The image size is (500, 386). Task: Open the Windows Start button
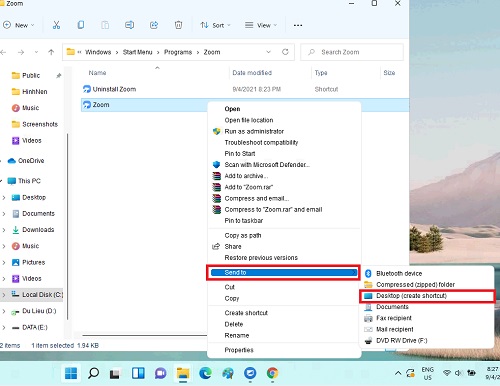71,373
